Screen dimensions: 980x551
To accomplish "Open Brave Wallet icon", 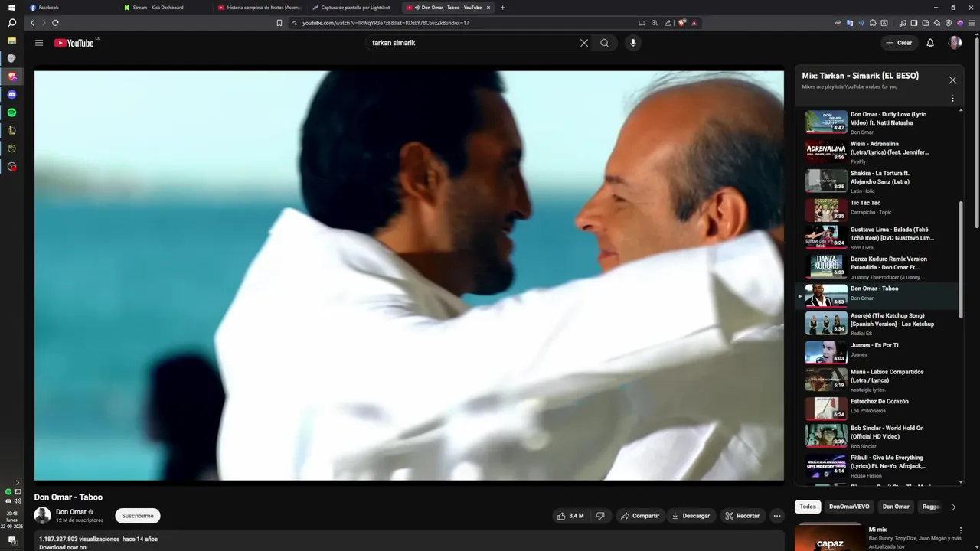I will pos(926,23).
